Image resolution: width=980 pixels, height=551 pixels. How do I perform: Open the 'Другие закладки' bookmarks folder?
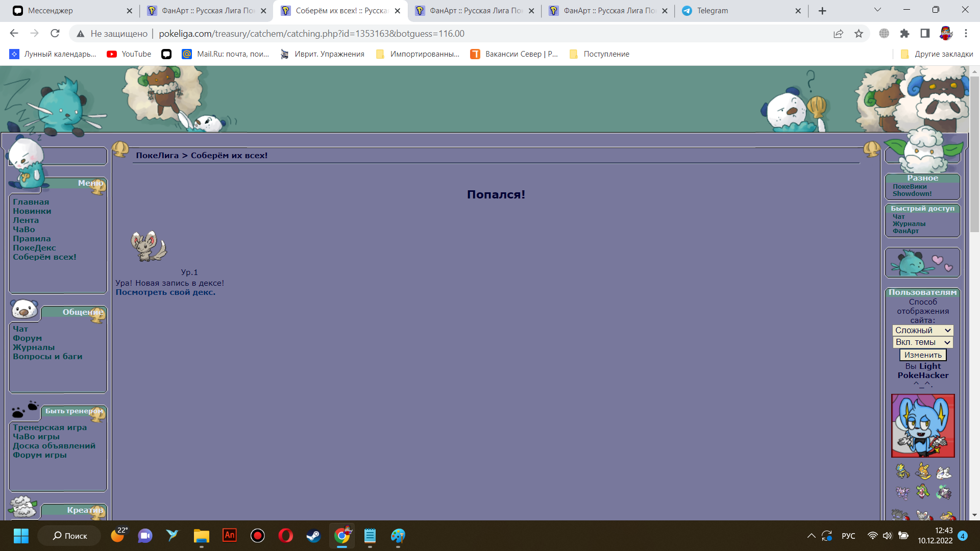(937, 54)
